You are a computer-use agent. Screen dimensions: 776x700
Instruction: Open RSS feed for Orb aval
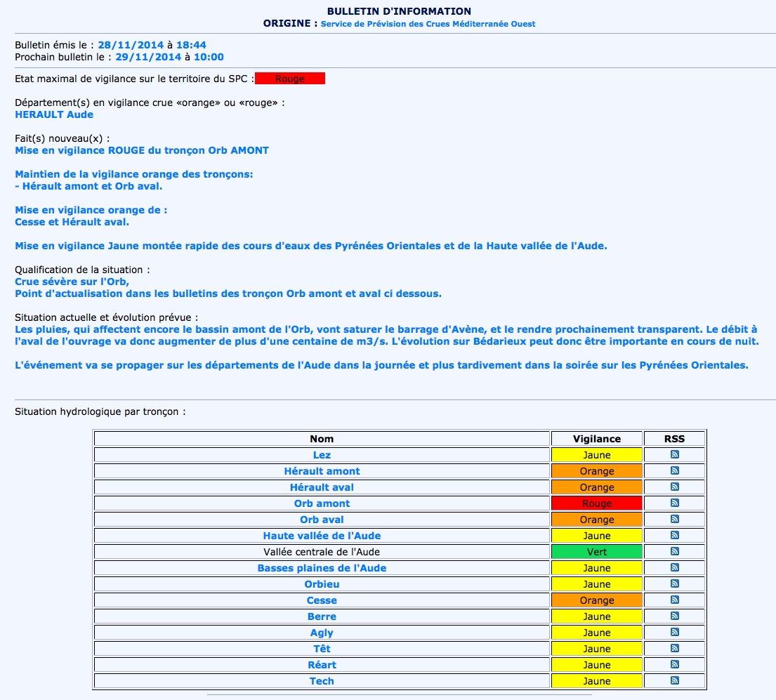[675, 519]
